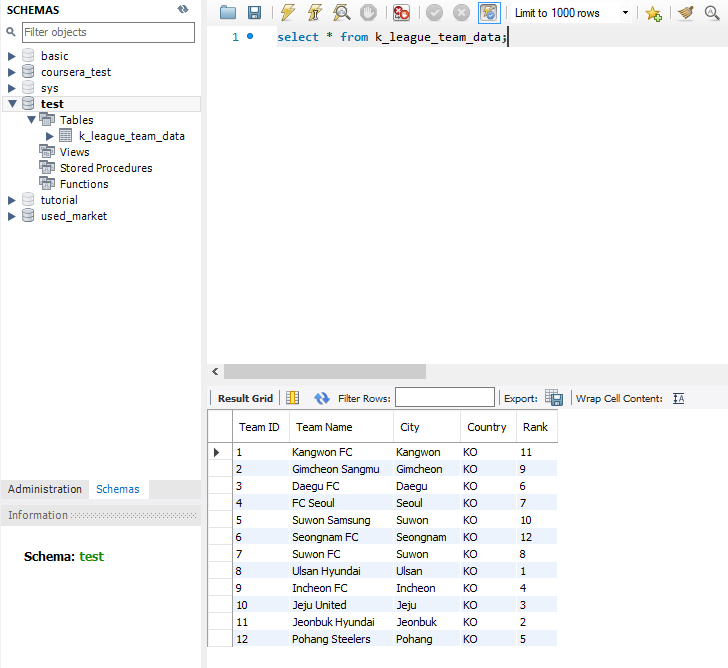Select the Functions node in the tree
This screenshot has width=728, height=668.
point(84,184)
